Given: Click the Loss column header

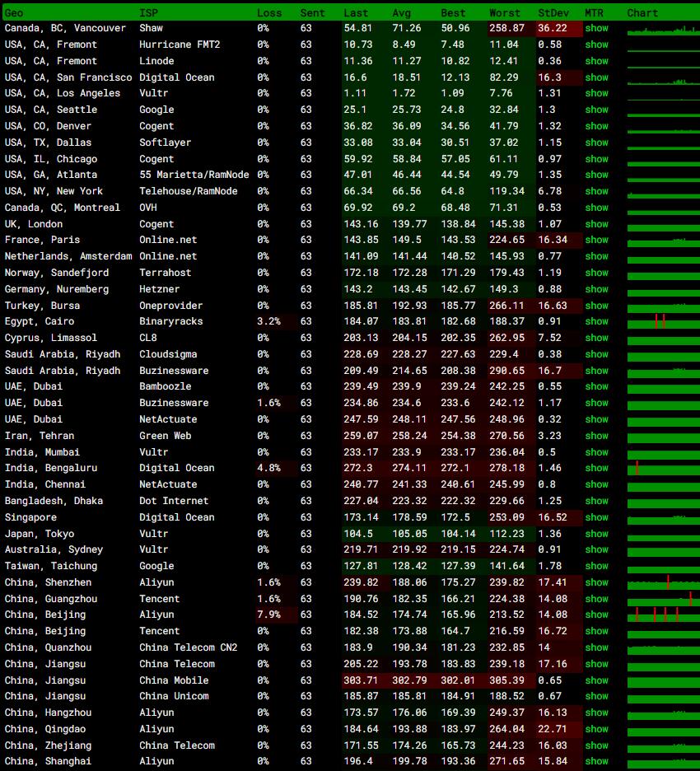Looking at the screenshot, I should coord(269,13).
